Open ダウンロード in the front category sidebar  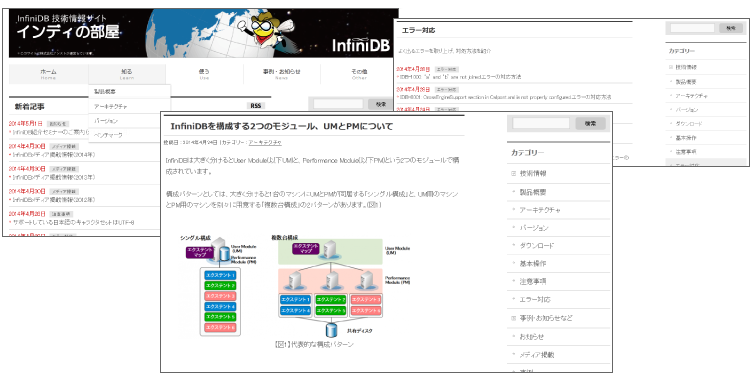(x=537, y=245)
